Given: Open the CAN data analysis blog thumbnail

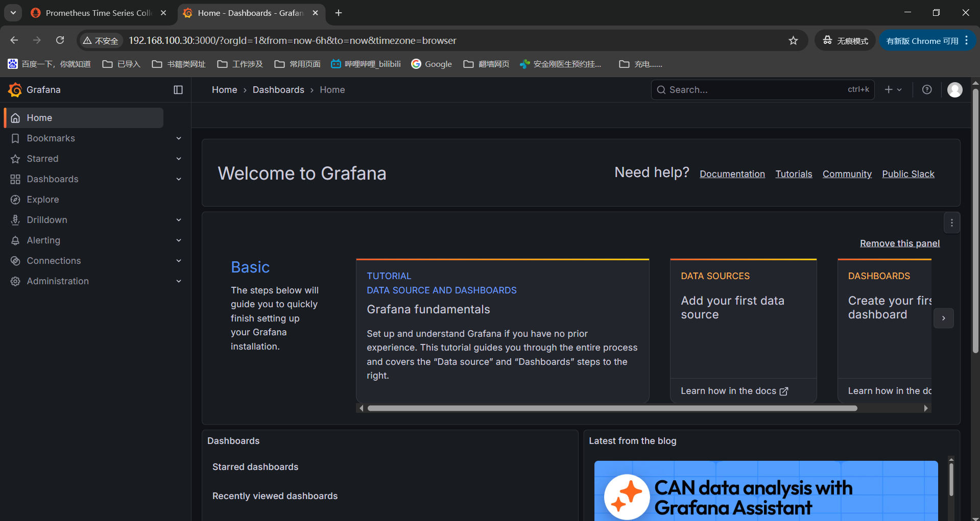Looking at the screenshot, I should (766, 491).
